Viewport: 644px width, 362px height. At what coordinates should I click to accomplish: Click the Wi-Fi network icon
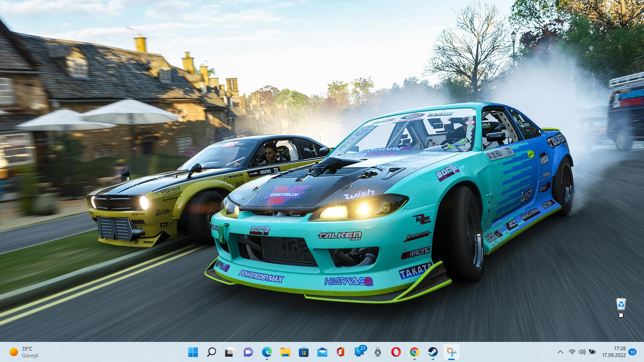(572, 352)
